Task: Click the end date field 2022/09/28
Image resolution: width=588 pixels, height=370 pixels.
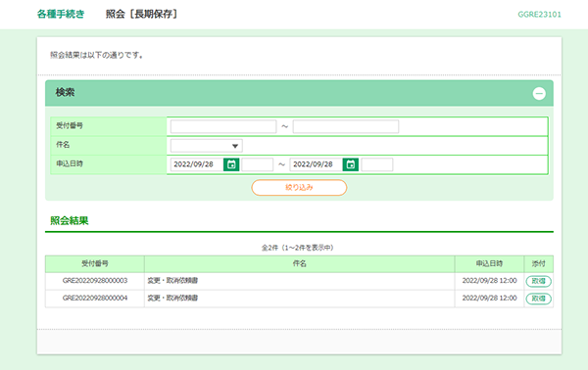Action: pyautogui.click(x=317, y=164)
